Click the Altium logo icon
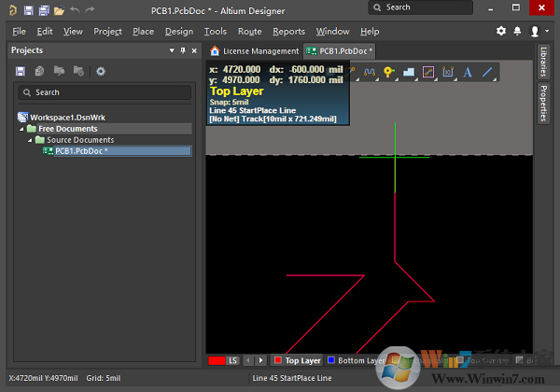This screenshot has width=560, height=392. (12, 10)
